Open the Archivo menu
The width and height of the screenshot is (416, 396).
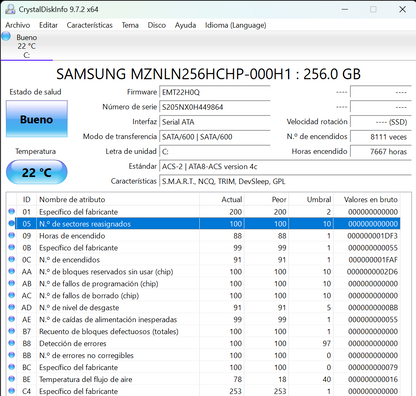point(18,25)
